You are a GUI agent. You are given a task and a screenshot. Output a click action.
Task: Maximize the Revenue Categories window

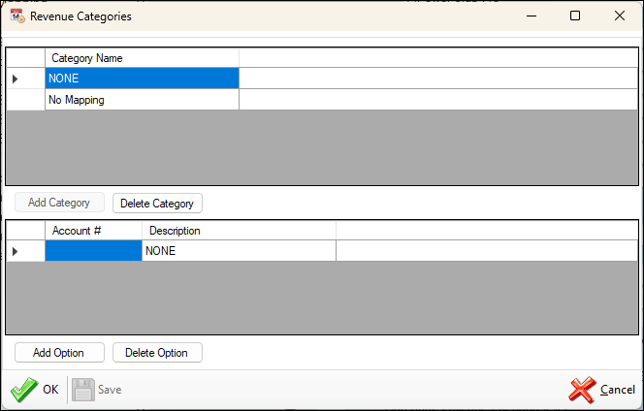(x=575, y=16)
